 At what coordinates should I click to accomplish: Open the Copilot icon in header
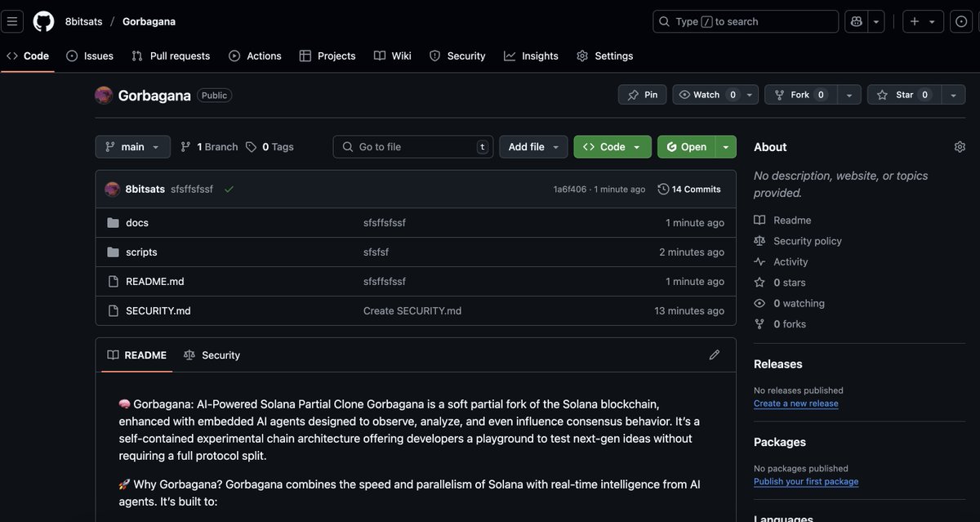pyautogui.click(x=857, y=21)
